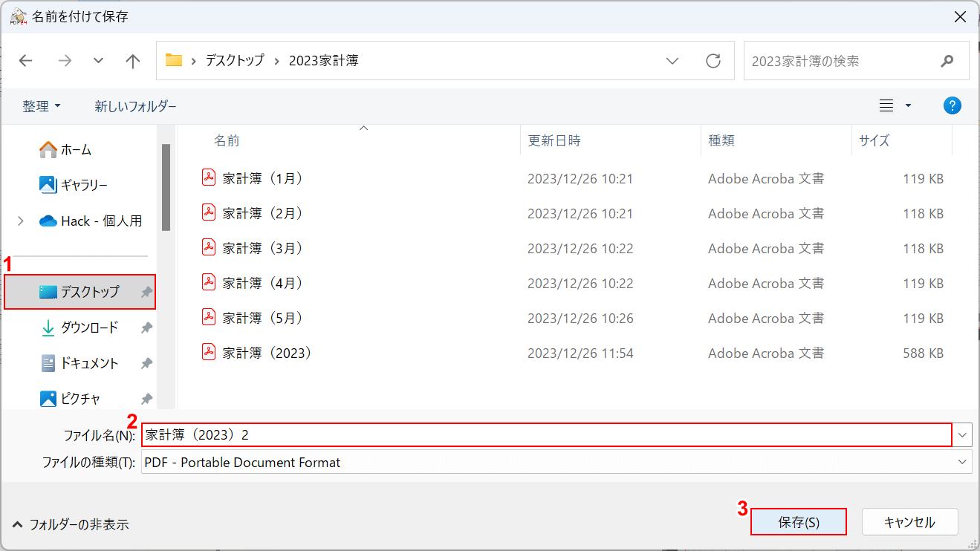980x551 pixels.
Task: Open file name history dropdown
Action: point(964,434)
